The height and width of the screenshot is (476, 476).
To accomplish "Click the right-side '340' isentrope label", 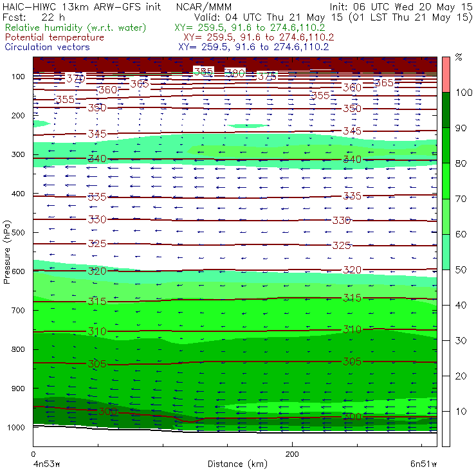I will (352, 159).
